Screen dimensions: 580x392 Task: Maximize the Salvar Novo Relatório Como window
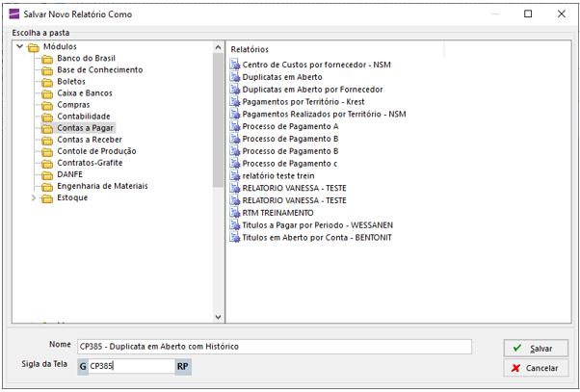point(528,14)
